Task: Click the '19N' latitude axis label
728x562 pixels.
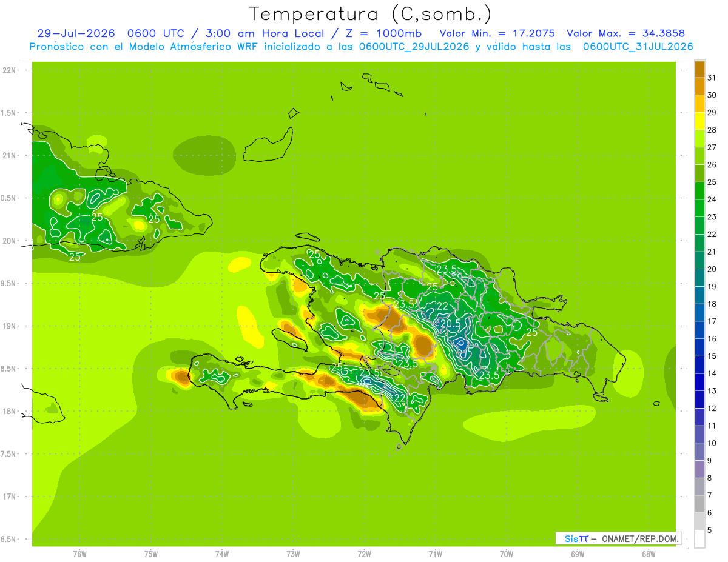Action: tap(9, 326)
